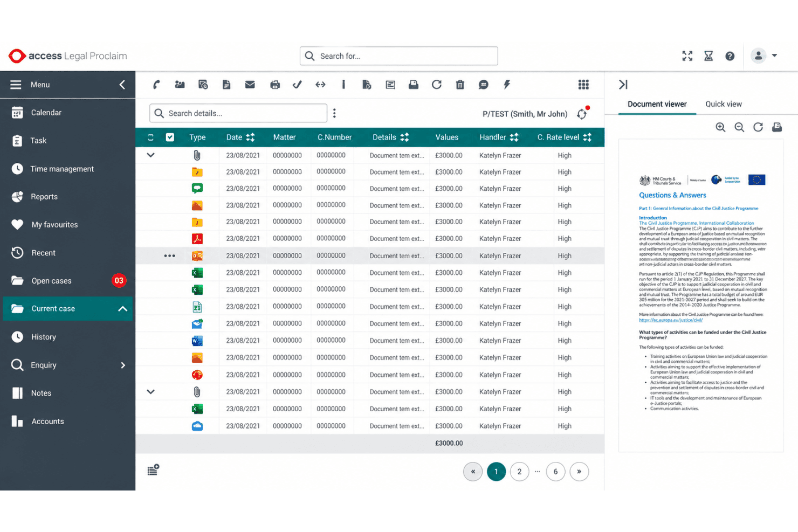Open the help question mark icon
798x532 pixels.
pos(730,56)
